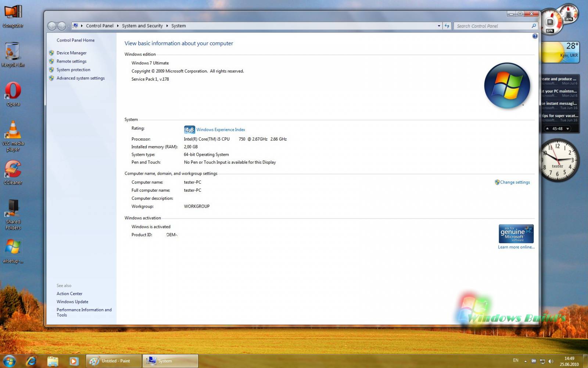Click Change settings for computer name
This screenshot has height=368, width=588.
click(515, 182)
